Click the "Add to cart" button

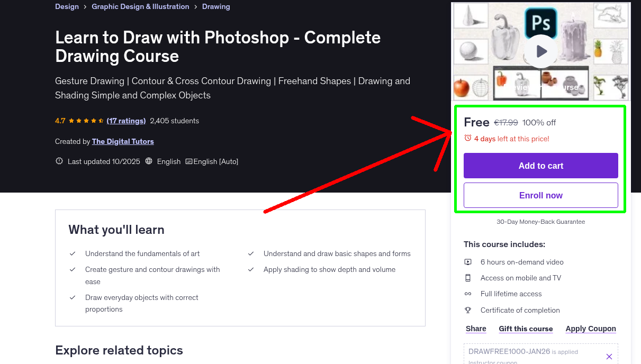click(x=540, y=166)
